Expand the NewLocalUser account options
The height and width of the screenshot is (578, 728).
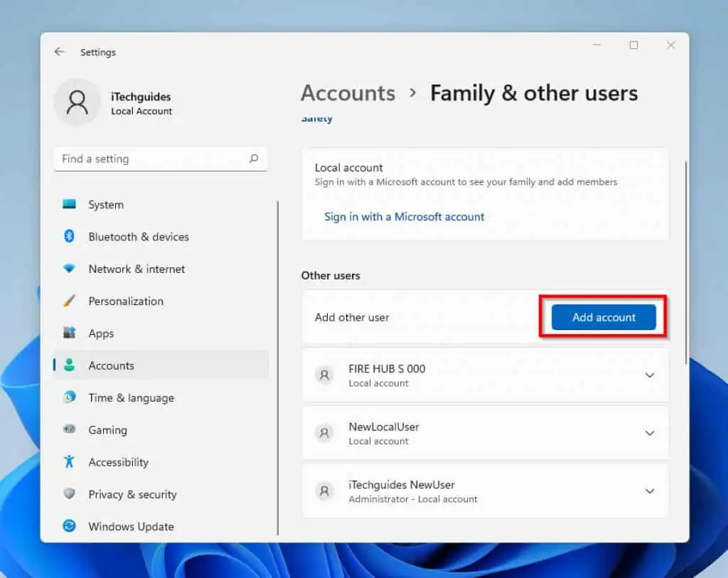coord(649,433)
